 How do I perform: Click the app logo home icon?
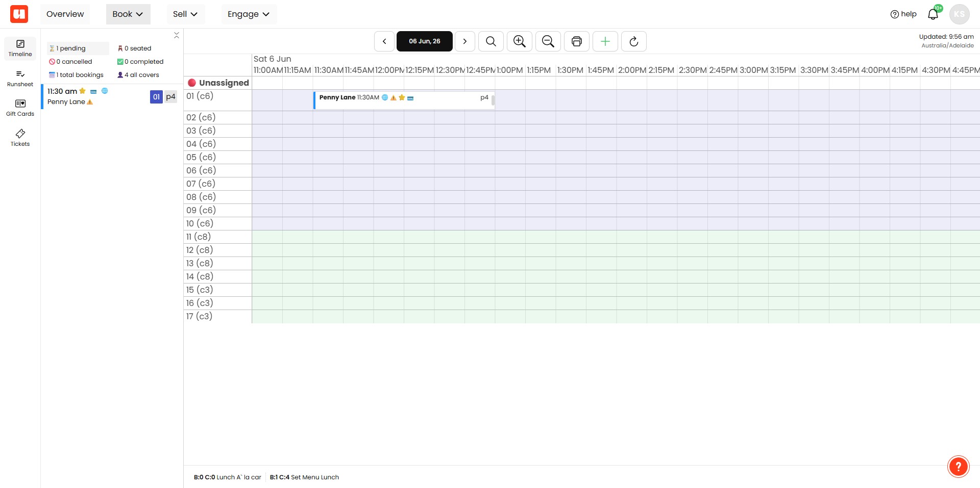pyautogui.click(x=19, y=14)
